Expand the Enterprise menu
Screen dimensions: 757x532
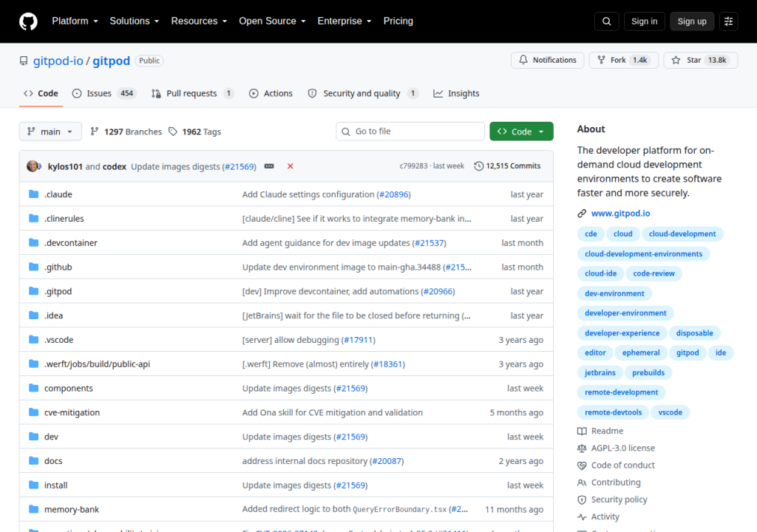tap(344, 21)
